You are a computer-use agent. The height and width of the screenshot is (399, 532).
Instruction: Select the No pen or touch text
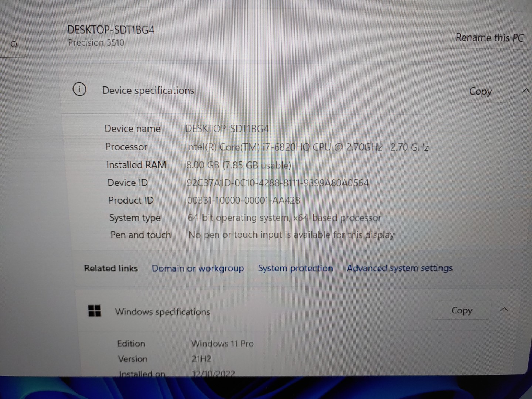(x=291, y=235)
